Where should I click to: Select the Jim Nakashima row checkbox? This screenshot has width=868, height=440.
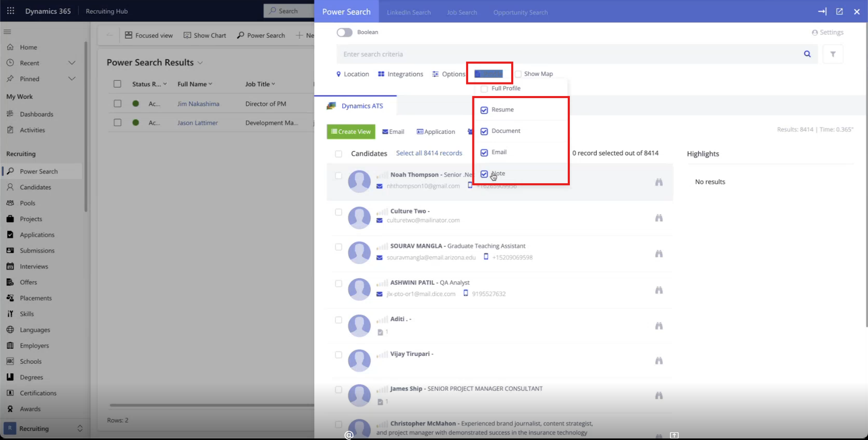[x=118, y=104]
